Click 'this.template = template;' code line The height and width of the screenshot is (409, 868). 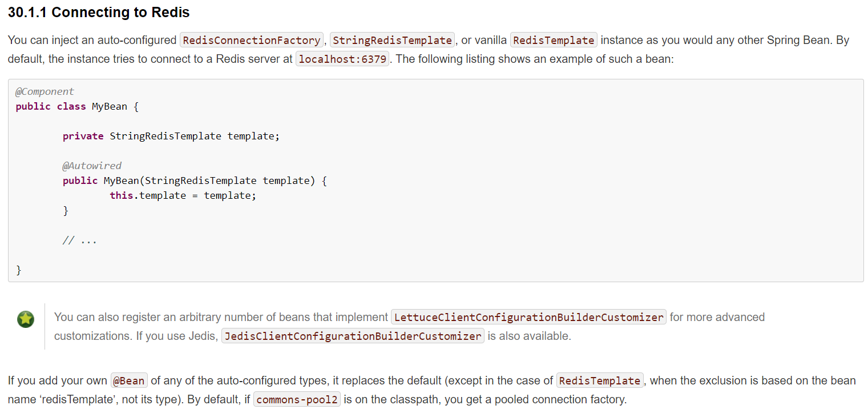point(183,195)
